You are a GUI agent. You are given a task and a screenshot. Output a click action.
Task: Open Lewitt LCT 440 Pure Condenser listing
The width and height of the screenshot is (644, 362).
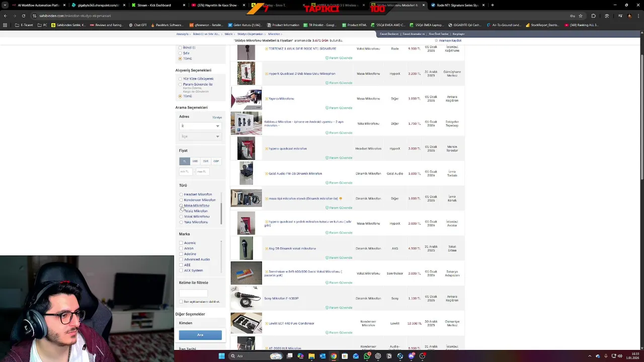291,323
